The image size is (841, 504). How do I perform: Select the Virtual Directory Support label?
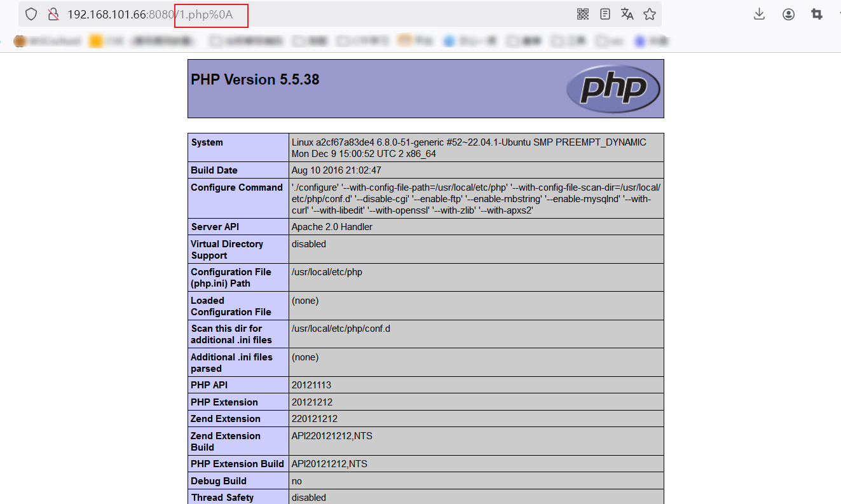point(227,250)
